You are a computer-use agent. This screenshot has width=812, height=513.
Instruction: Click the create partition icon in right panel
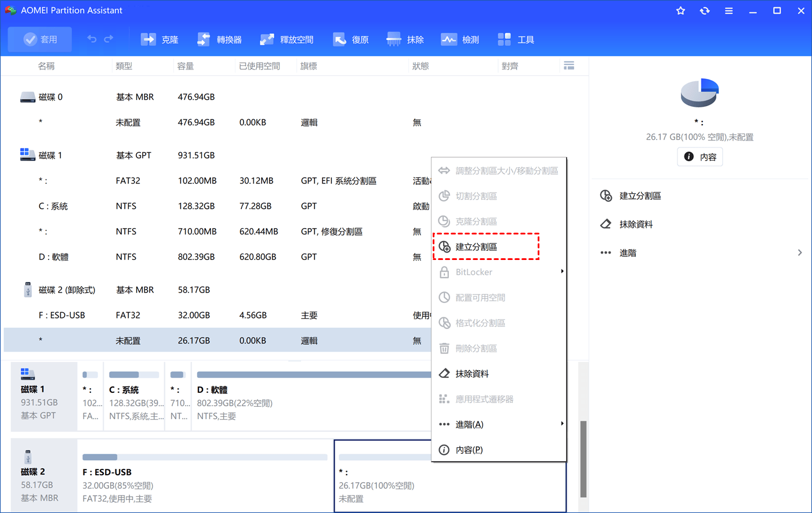pos(606,196)
